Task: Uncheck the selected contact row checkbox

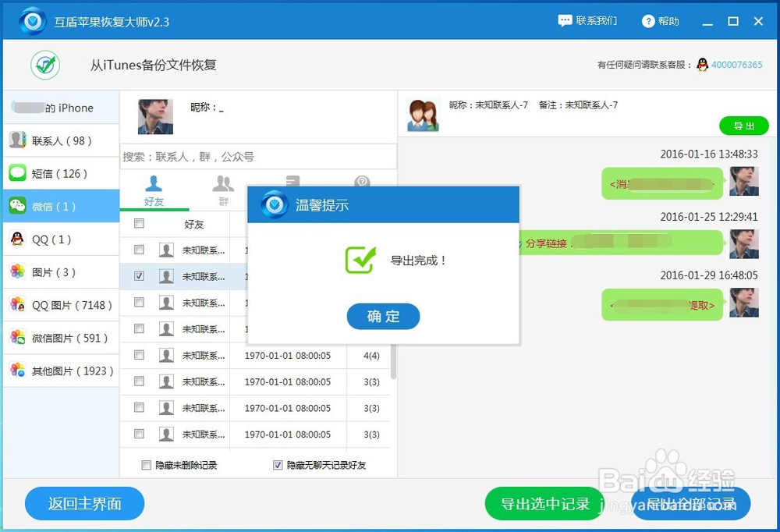Action: 140,275
